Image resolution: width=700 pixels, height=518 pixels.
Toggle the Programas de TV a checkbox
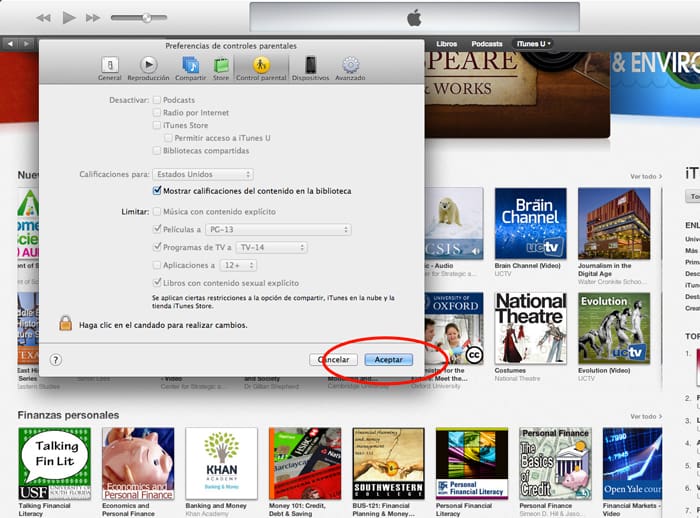coord(157,246)
